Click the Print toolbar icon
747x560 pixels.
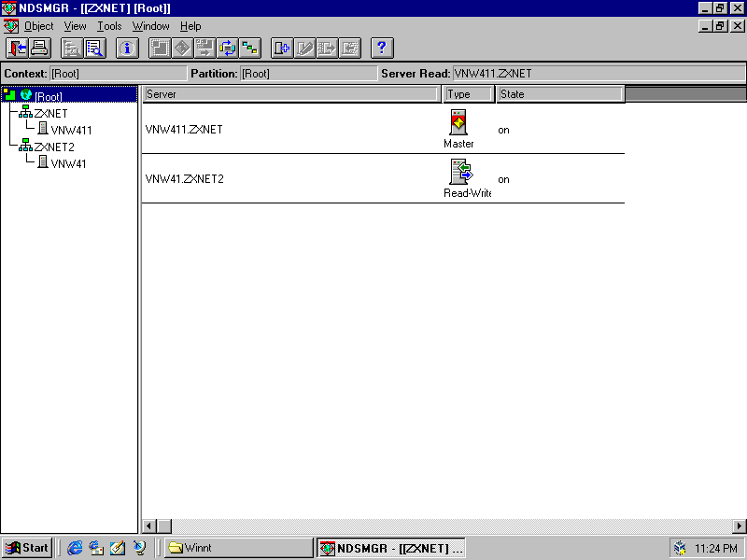tap(39, 49)
